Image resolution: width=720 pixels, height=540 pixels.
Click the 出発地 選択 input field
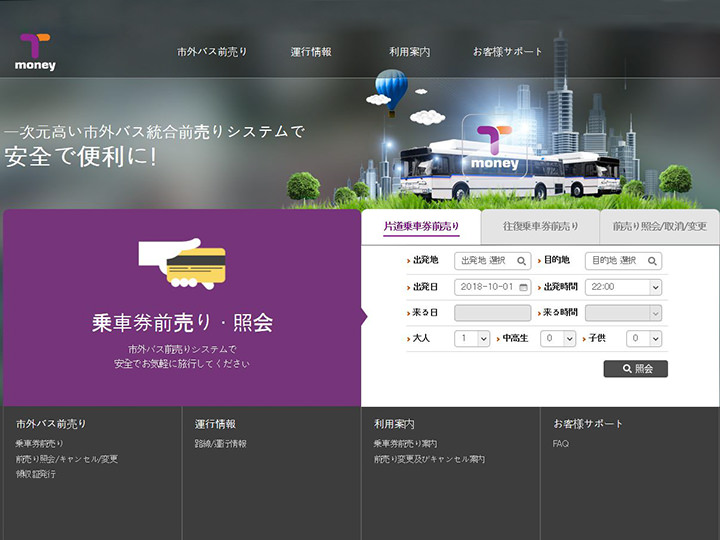pos(492,261)
